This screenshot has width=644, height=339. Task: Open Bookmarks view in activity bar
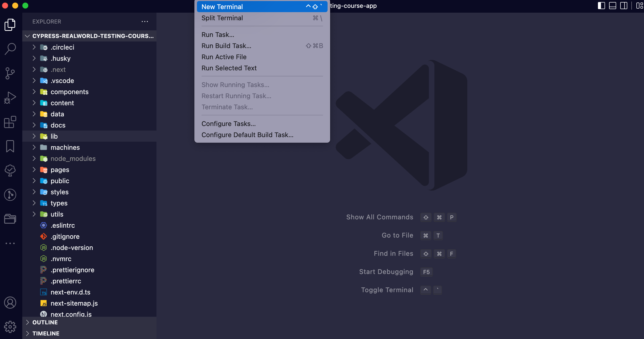pos(10,146)
